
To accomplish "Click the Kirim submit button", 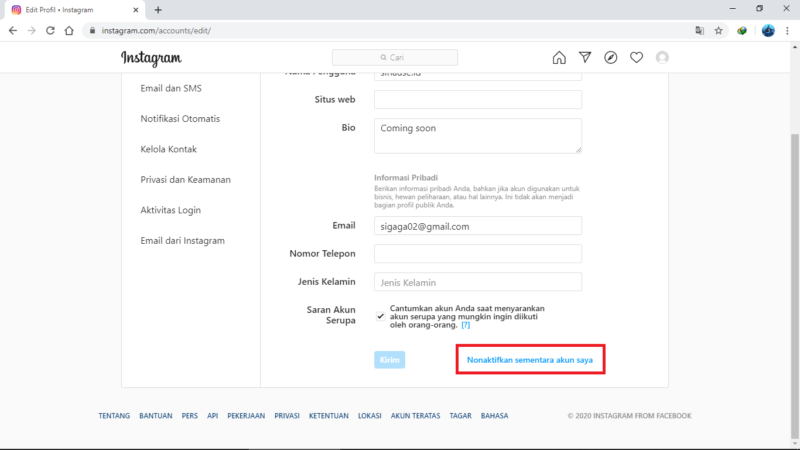I will pyautogui.click(x=390, y=360).
